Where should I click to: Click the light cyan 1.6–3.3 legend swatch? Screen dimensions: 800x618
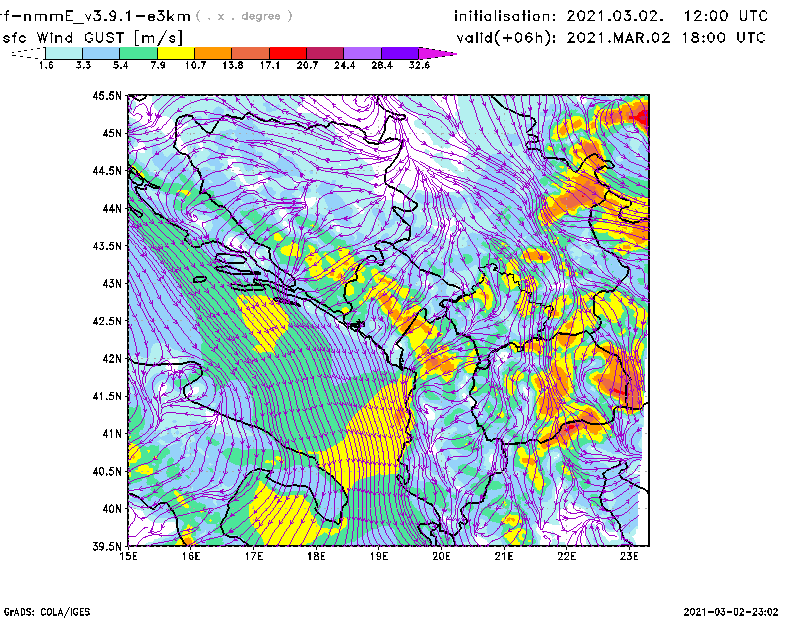(64, 53)
